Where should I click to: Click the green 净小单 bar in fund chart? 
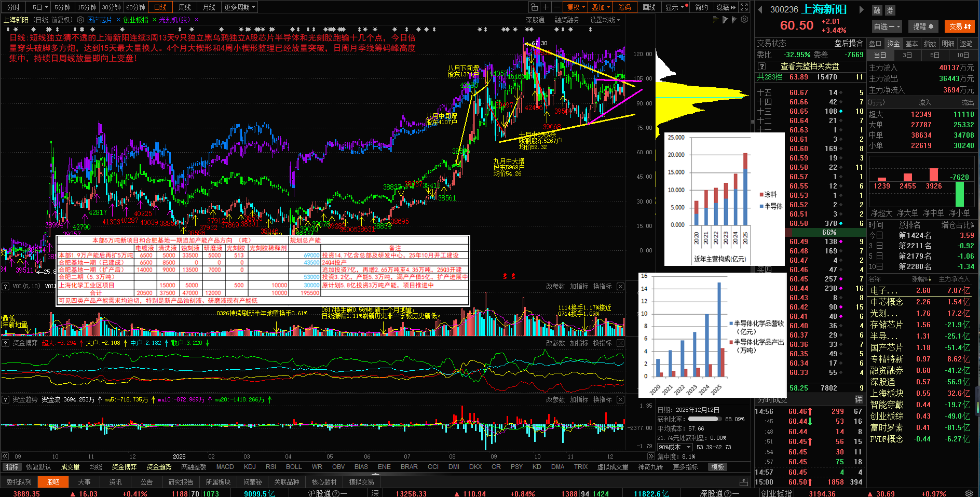[960, 194]
